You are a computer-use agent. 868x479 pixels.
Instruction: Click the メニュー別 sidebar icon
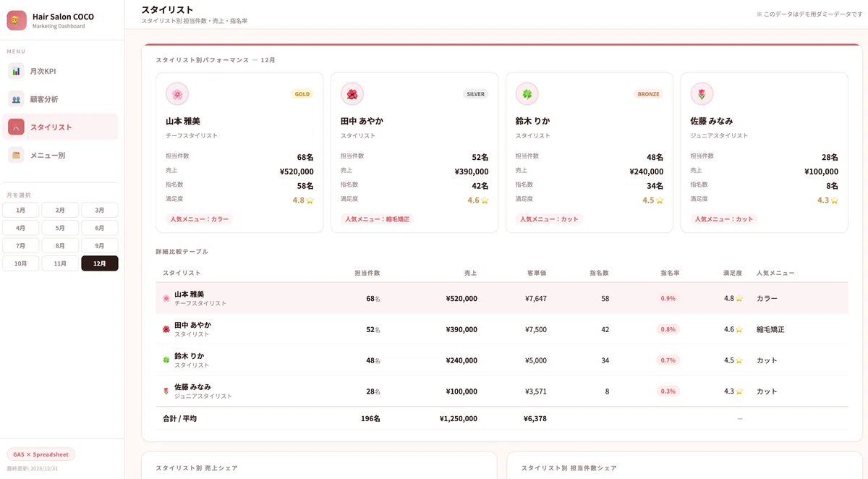[x=16, y=155]
